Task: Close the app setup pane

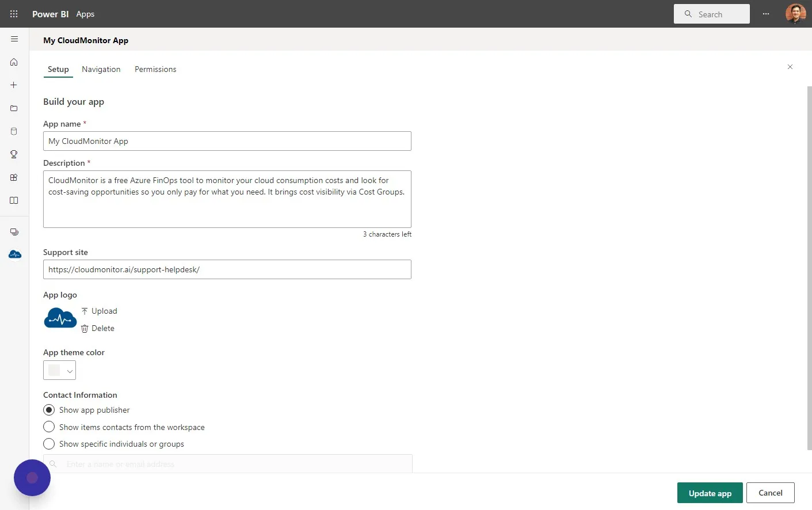Action: pos(790,67)
